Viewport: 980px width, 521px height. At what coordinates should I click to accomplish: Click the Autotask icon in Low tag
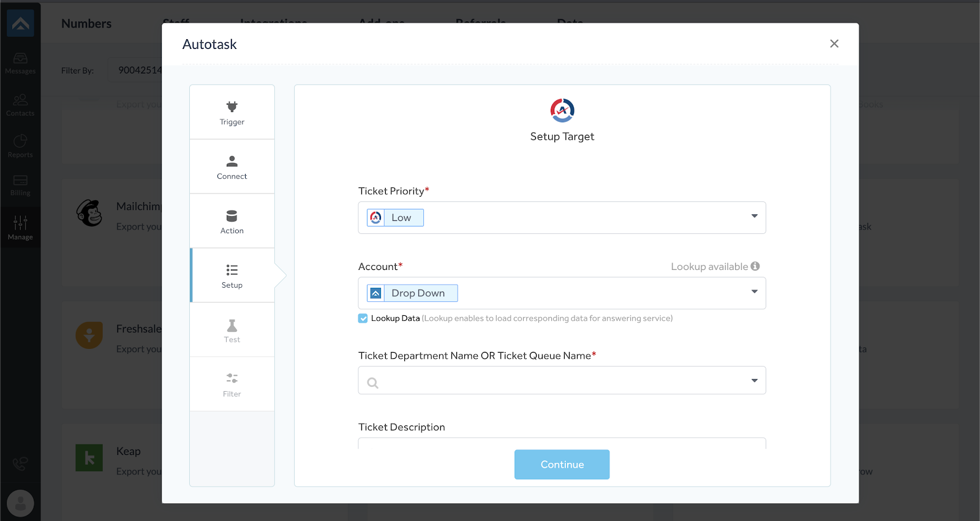(376, 217)
